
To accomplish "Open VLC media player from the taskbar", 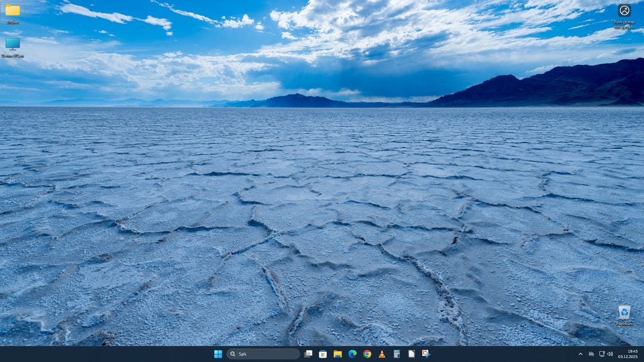I will (382, 354).
